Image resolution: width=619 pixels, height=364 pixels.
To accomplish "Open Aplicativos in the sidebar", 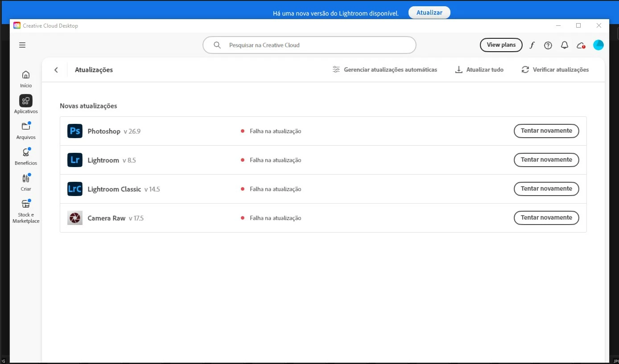I will click(x=26, y=105).
